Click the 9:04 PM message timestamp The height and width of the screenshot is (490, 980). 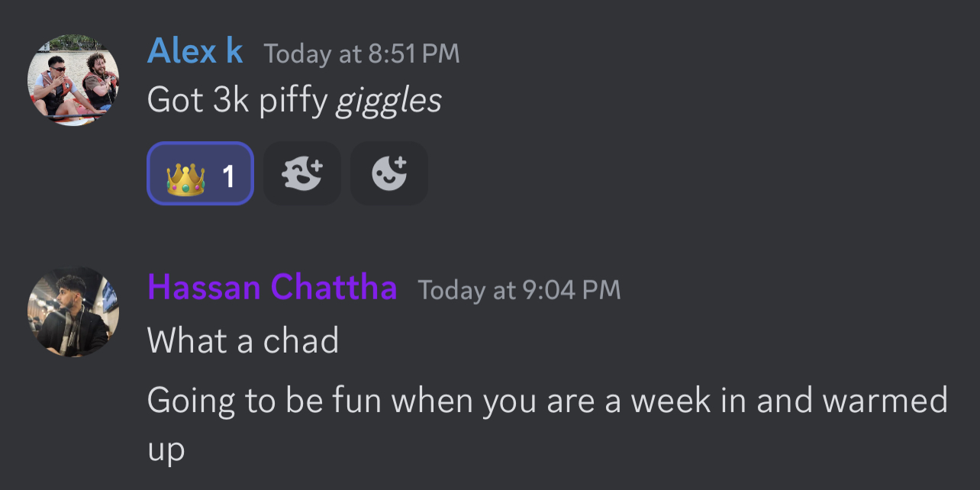[x=519, y=290]
